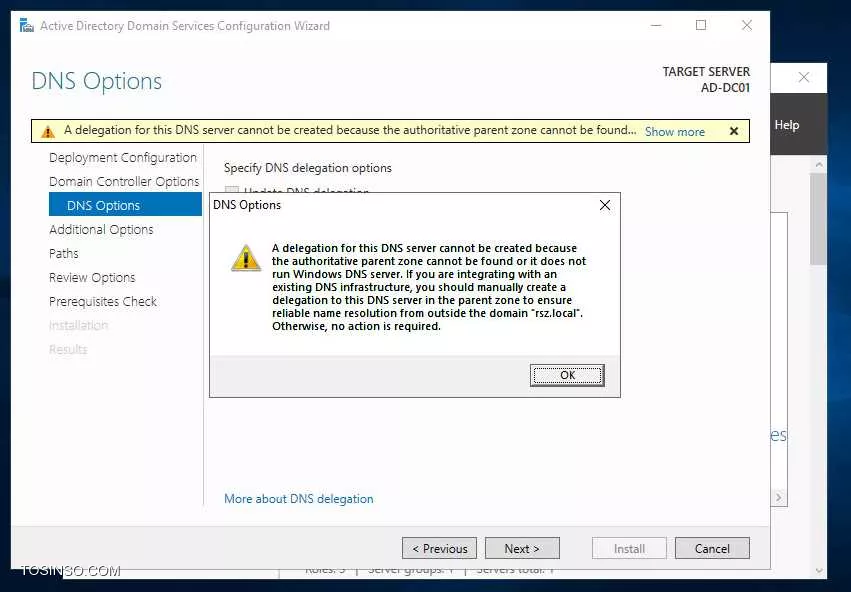Close the DNS Options warning dialog
851x592 pixels.
pyautogui.click(x=605, y=205)
